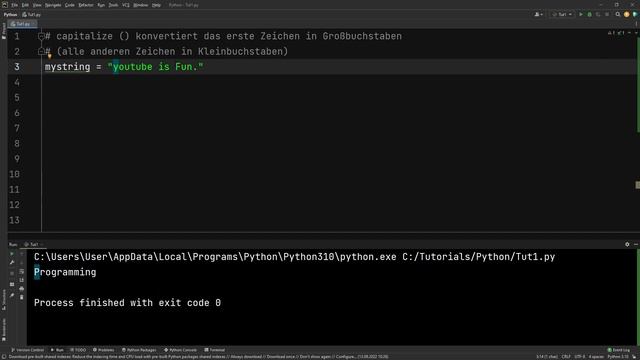Toggle soft-wrap icon in Run panel
The width and height of the screenshot is (640, 360).
tap(22, 271)
